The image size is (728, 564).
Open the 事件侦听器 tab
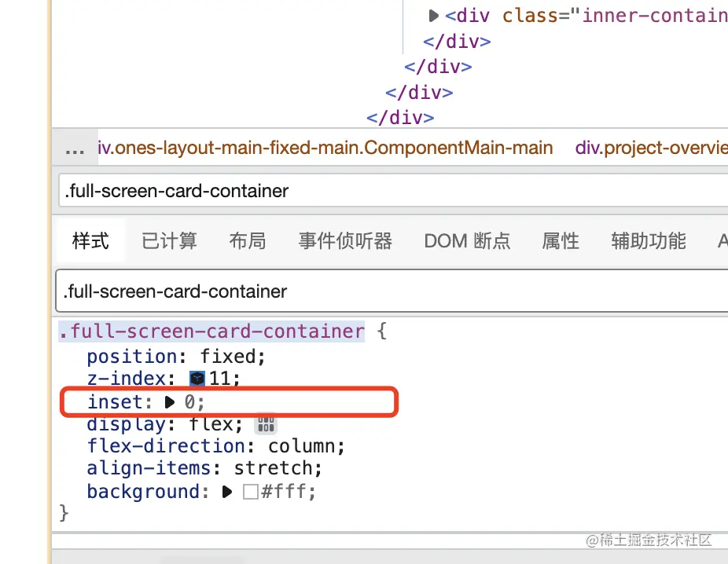click(x=345, y=240)
